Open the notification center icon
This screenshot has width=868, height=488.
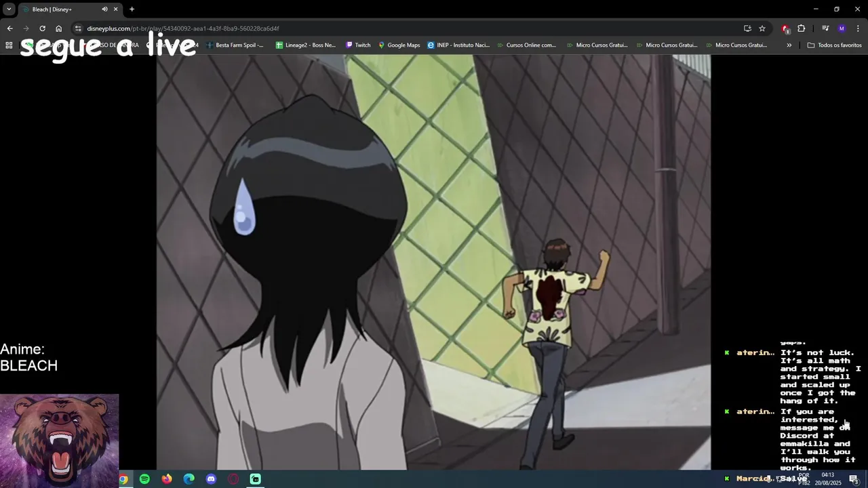tap(854, 479)
